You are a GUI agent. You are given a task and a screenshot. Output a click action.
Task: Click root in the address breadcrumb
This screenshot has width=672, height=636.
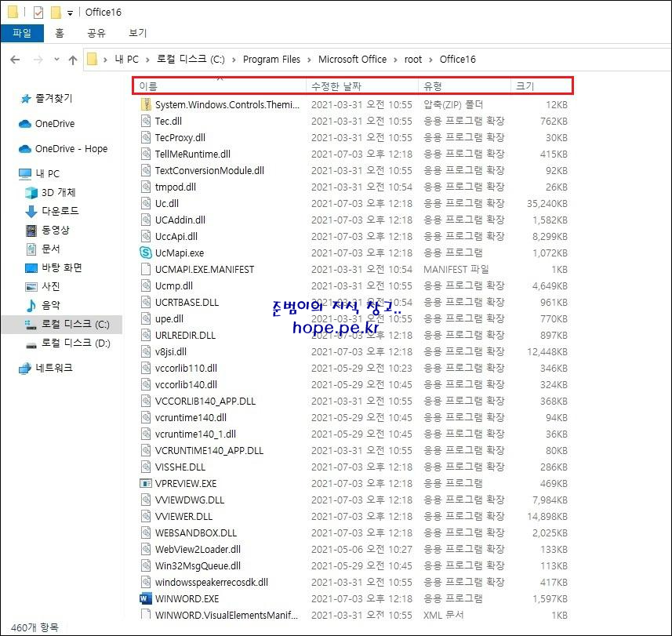[412, 60]
